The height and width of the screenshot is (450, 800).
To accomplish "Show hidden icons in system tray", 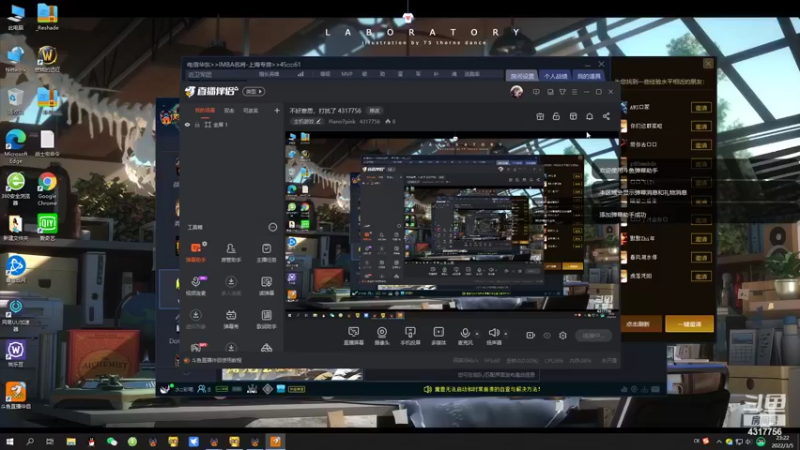I will pyautogui.click(x=719, y=441).
